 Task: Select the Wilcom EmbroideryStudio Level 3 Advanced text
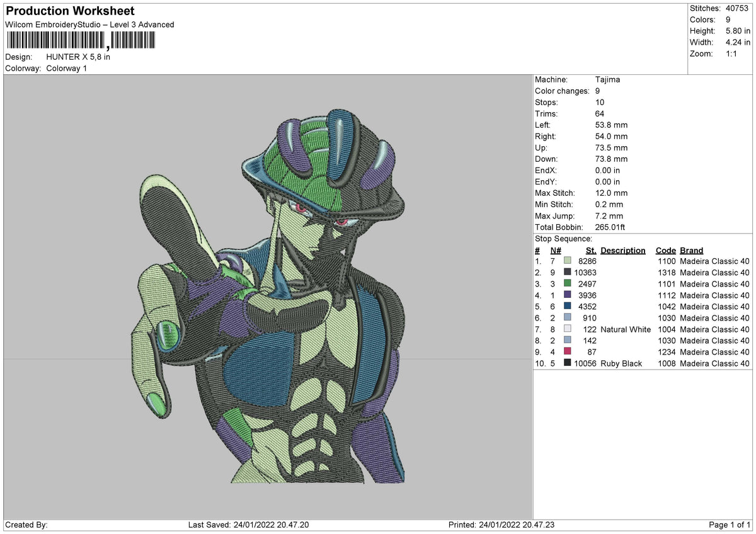[89, 25]
